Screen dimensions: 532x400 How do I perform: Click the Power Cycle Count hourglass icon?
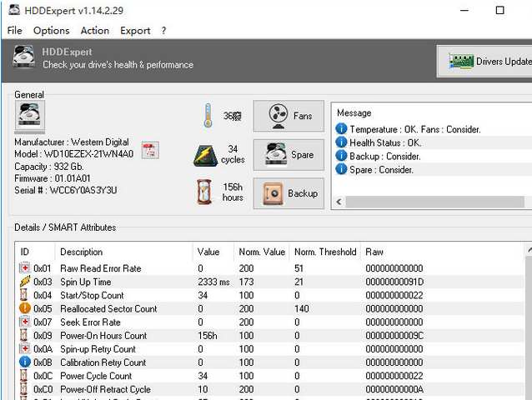pos(23,375)
